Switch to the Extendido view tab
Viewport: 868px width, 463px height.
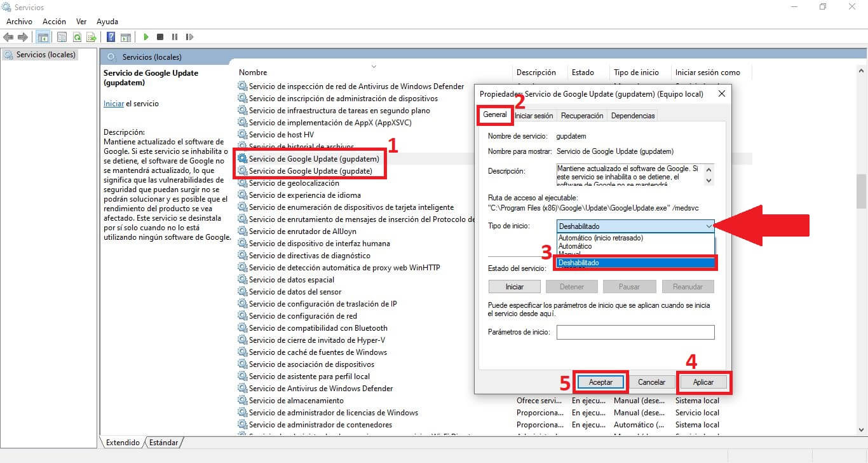tap(123, 442)
